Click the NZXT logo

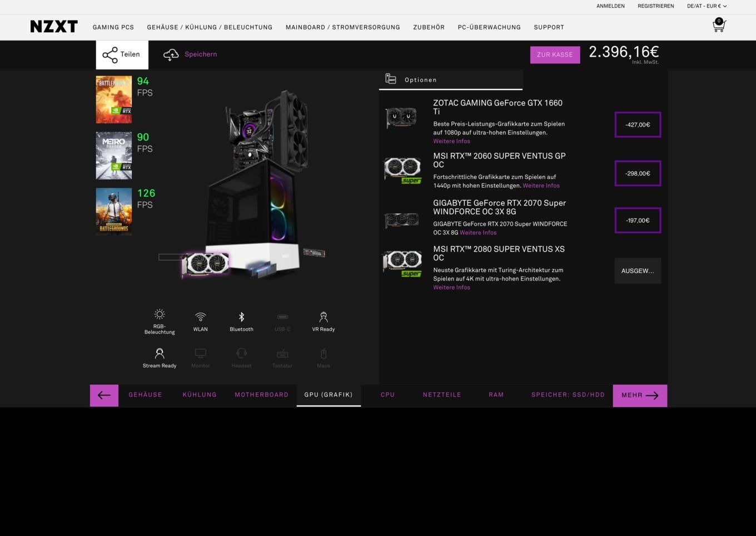pos(54,27)
